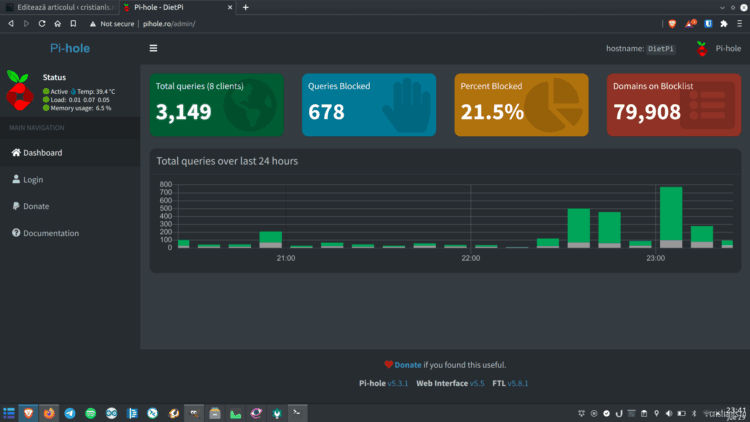Click the Percent Blocked card
The image size is (750, 422).
tap(522, 105)
